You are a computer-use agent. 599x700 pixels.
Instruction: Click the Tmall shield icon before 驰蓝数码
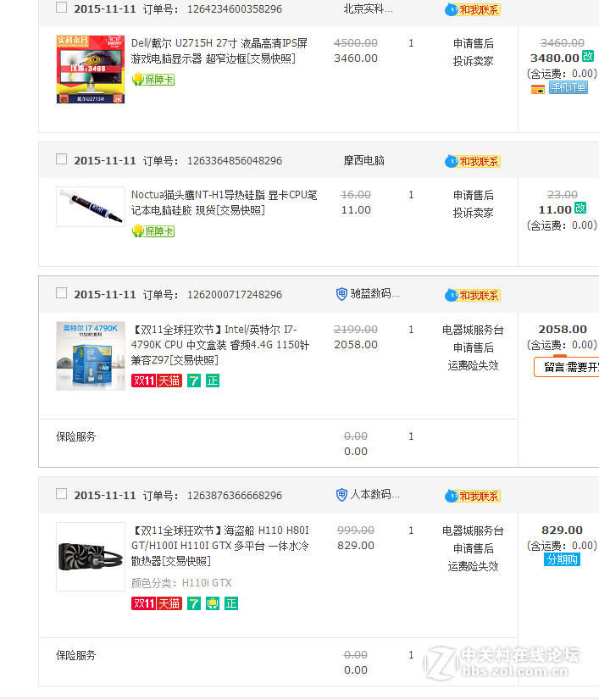tap(341, 294)
